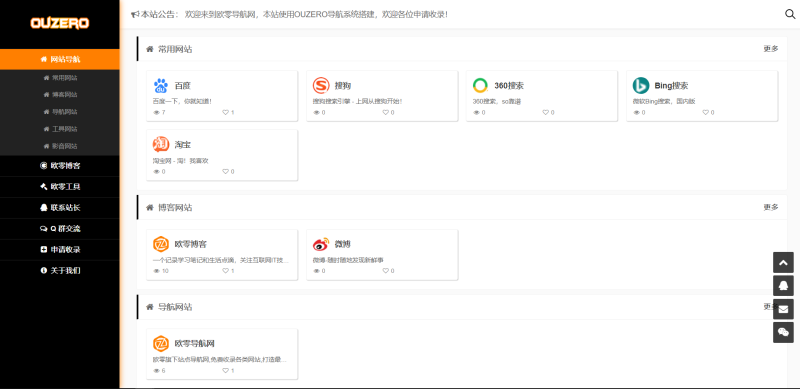The height and width of the screenshot is (389, 800).
Task: Open the QQ contact floating icon
Action: point(783,286)
